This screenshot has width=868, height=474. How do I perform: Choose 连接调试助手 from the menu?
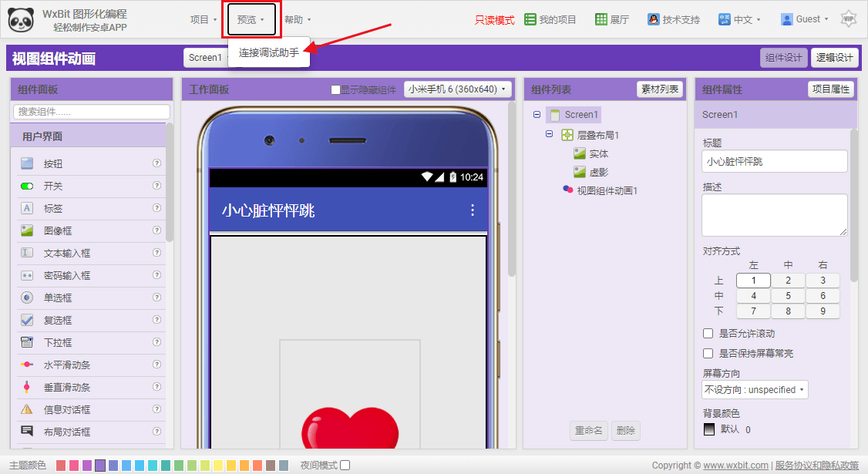[x=269, y=52]
